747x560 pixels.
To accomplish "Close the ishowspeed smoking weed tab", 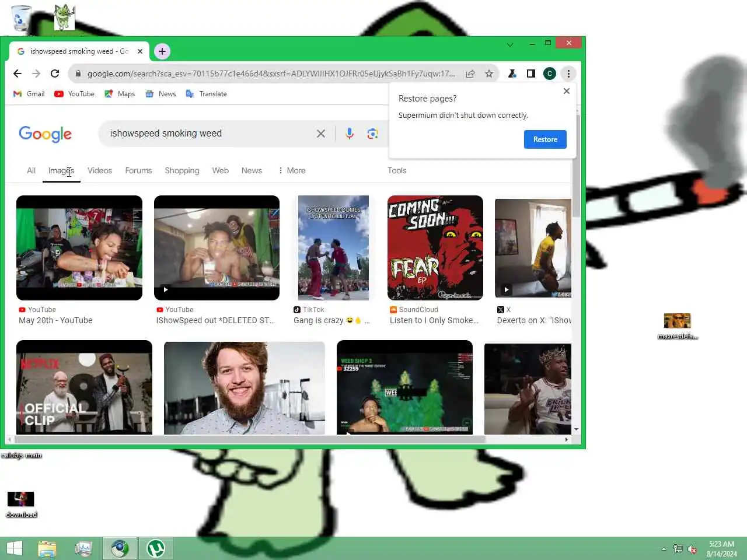I will 140,51.
